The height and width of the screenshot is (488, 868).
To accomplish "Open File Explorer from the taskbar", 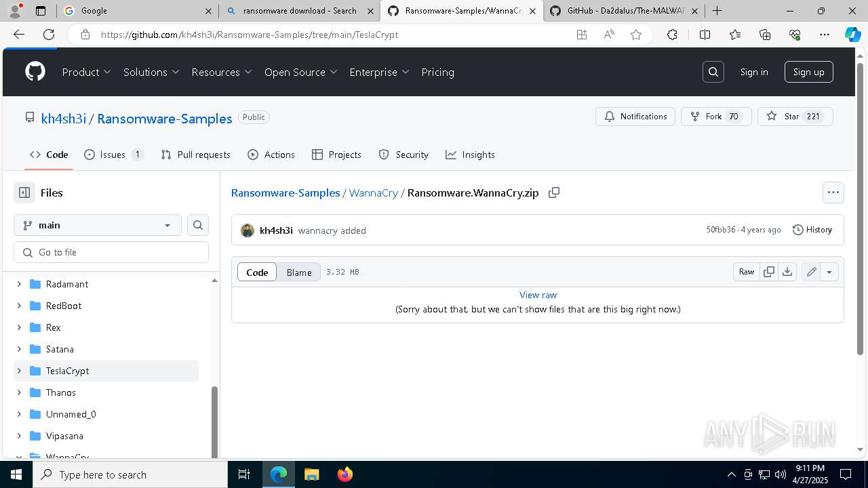I will coord(311,474).
